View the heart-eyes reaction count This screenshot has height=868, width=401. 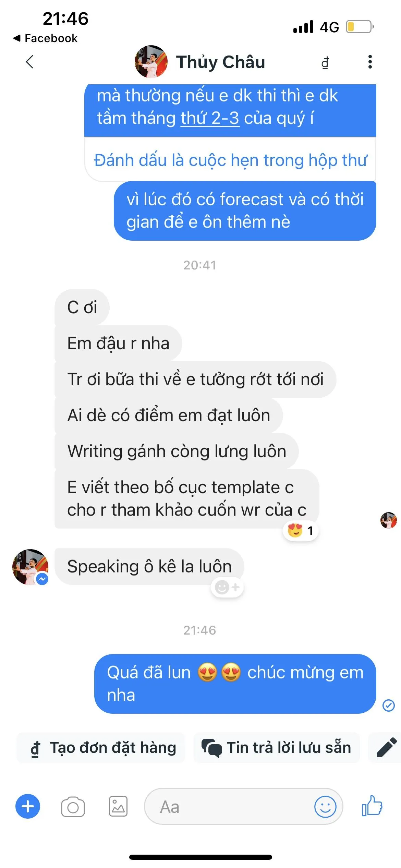[x=301, y=531]
